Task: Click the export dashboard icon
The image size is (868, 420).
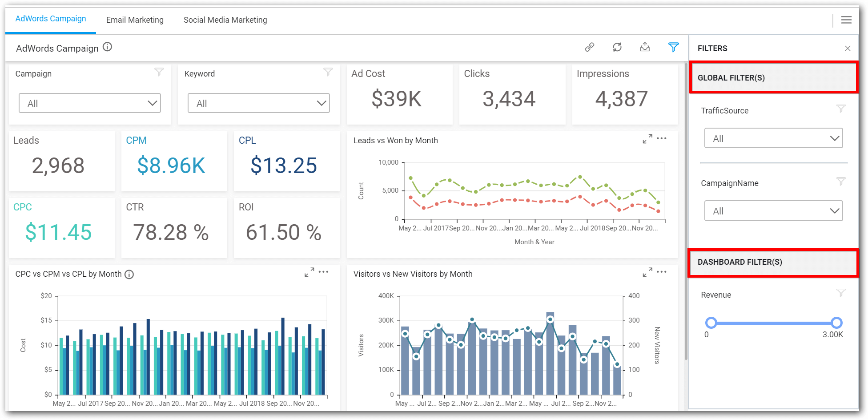Action: [645, 47]
